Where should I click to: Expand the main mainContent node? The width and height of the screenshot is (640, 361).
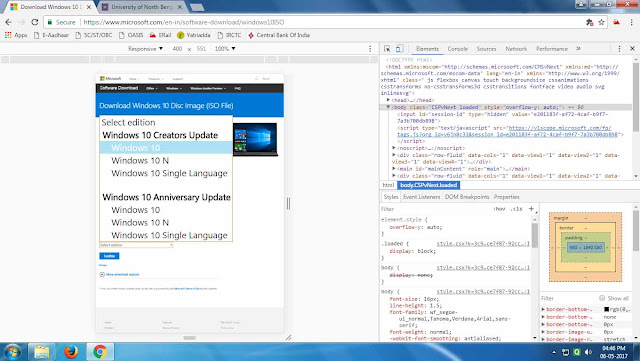tap(394, 169)
